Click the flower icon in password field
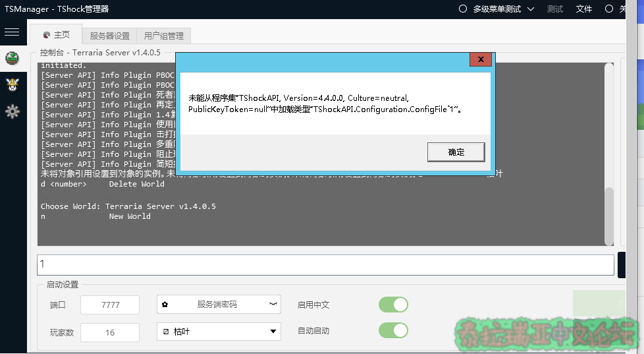 pyautogui.click(x=165, y=305)
